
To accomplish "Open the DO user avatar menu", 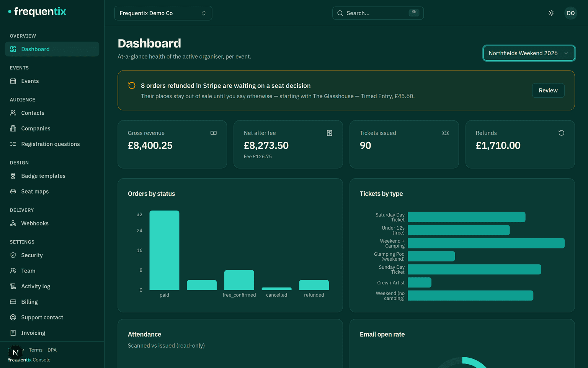I will pyautogui.click(x=571, y=13).
